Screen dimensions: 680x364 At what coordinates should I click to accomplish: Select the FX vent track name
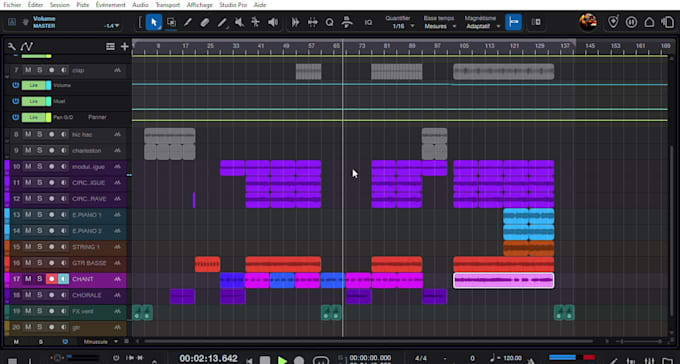[83, 311]
